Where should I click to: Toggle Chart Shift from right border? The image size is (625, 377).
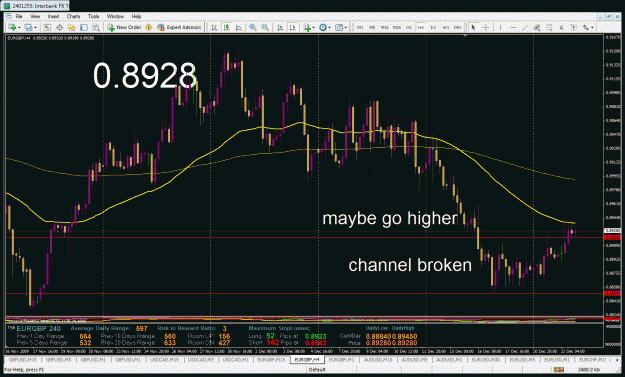coord(292,27)
